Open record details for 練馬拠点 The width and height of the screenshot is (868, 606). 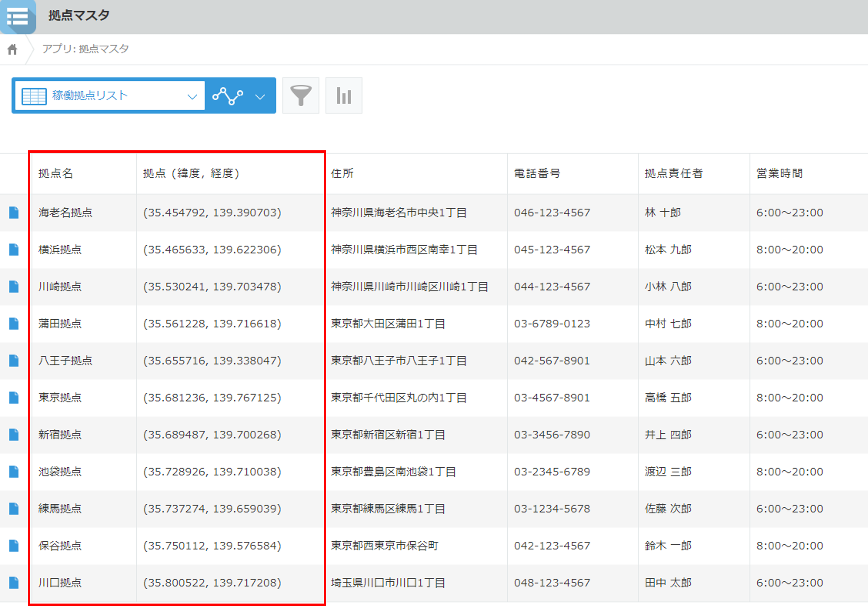click(x=14, y=509)
